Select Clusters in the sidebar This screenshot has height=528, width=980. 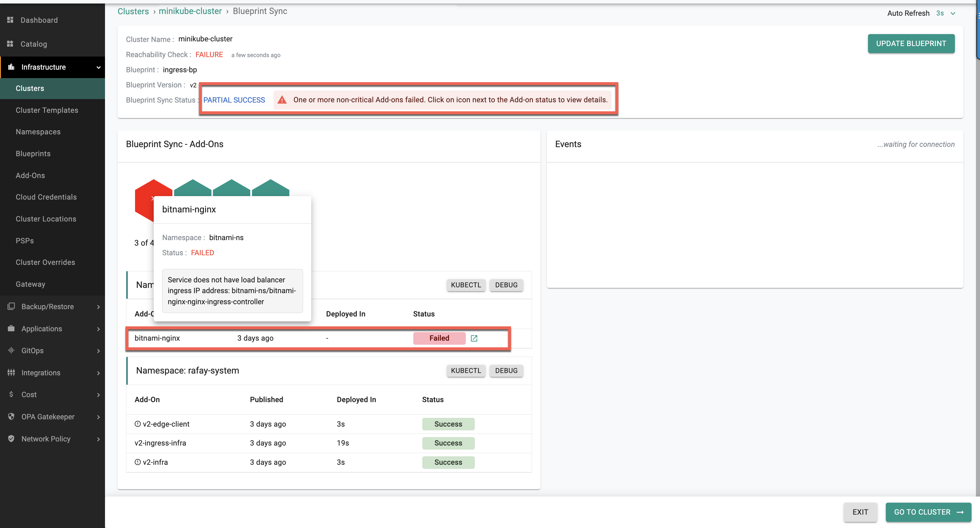click(52, 88)
